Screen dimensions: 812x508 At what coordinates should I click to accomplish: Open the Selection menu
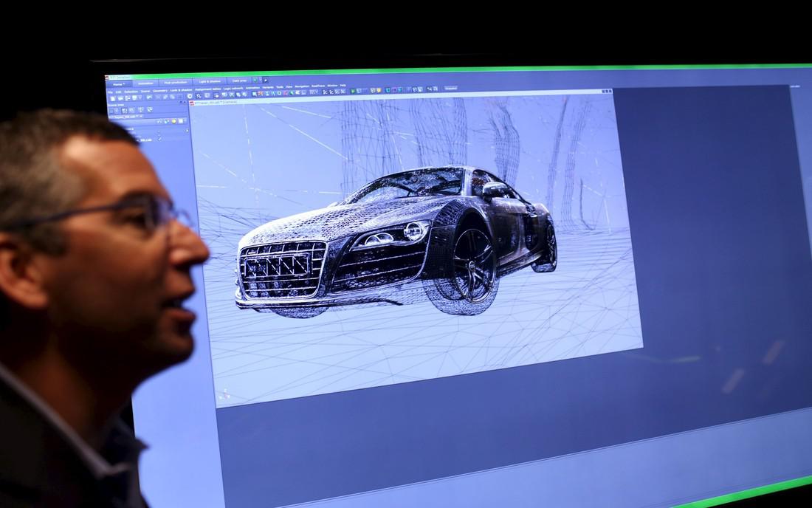click(131, 92)
